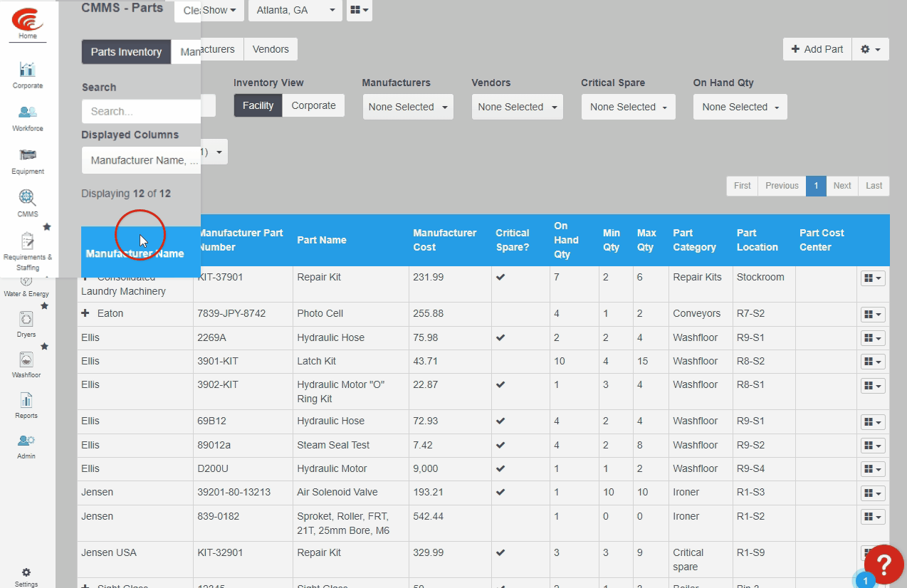Click the Repair Kit critical spare checkmark KIT-37901

tap(500, 277)
